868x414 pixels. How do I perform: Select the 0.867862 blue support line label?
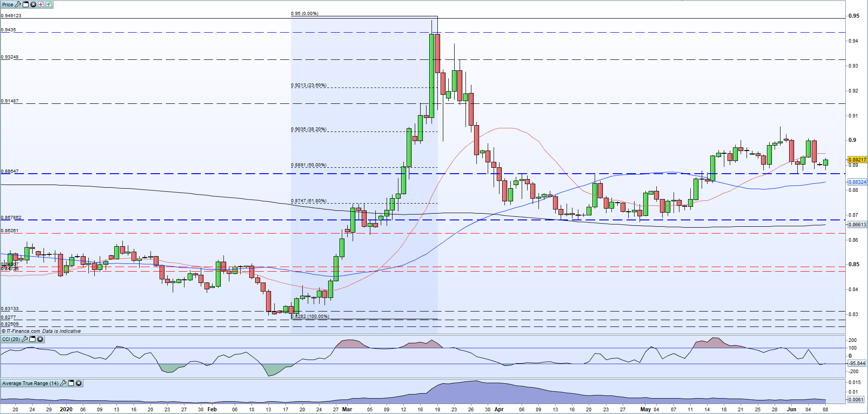[x=11, y=218]
